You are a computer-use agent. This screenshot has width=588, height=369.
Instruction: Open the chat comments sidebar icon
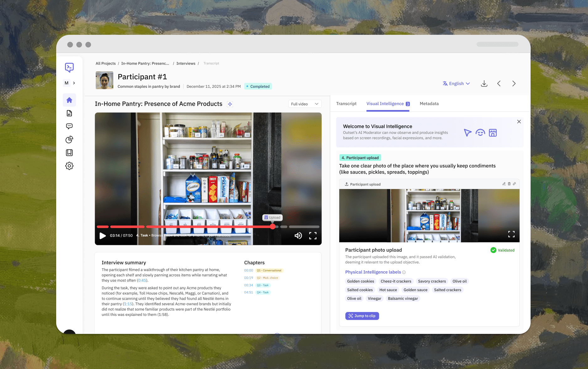pos(69,126)
